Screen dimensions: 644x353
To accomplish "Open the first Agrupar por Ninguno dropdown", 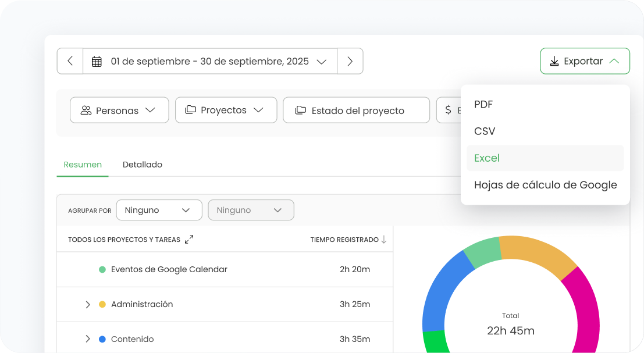I will tap(159, 210).
